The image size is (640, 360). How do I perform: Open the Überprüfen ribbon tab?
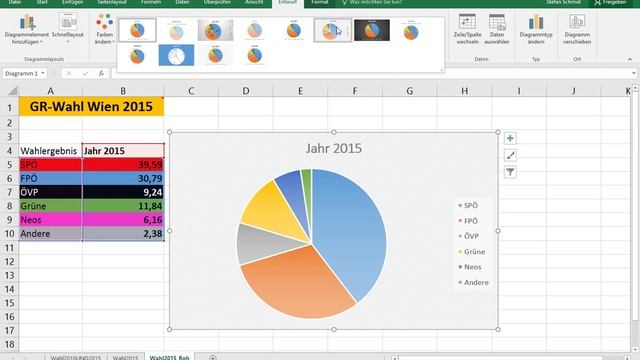pos(217,2)
